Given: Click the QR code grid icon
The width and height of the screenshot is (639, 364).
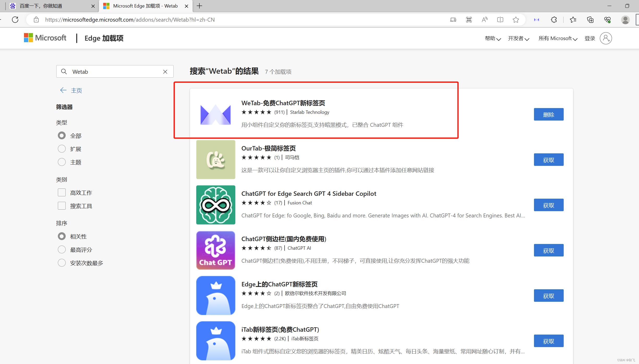Looking at the screenshot, I should click(469, 20).
